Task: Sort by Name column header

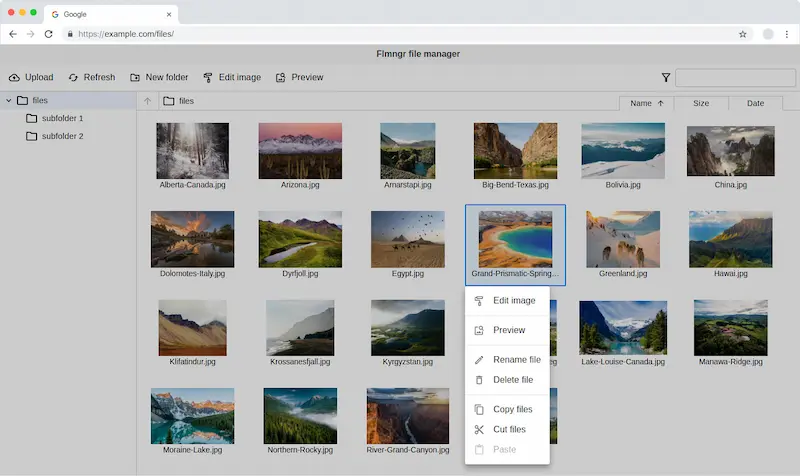Action: click(646, 103)
